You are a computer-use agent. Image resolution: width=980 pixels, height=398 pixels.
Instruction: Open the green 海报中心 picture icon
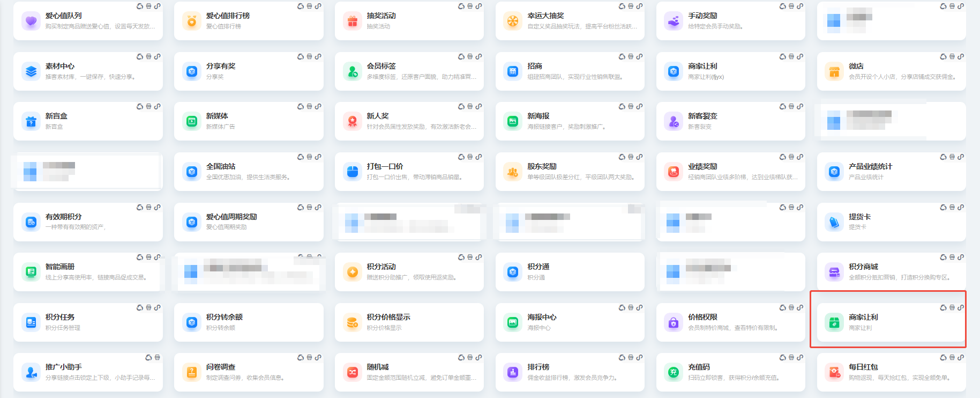pos(513,322)
